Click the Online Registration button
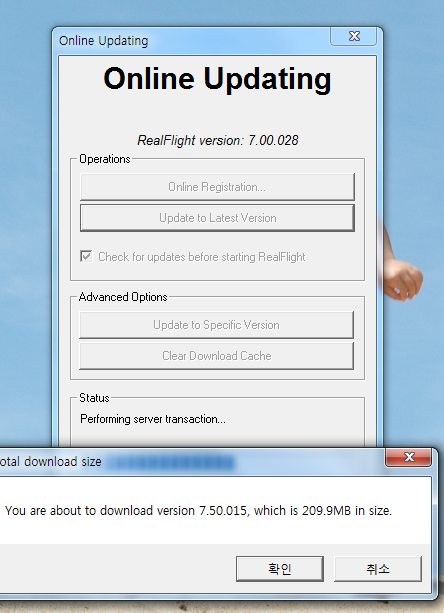The height and width of the screenshot is (613, 444). (217, 187)
